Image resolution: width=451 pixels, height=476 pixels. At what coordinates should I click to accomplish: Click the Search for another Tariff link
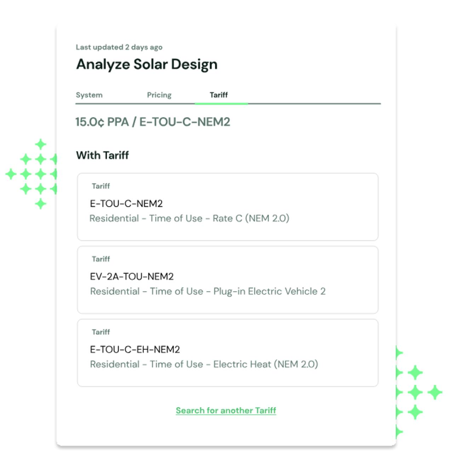226,410
